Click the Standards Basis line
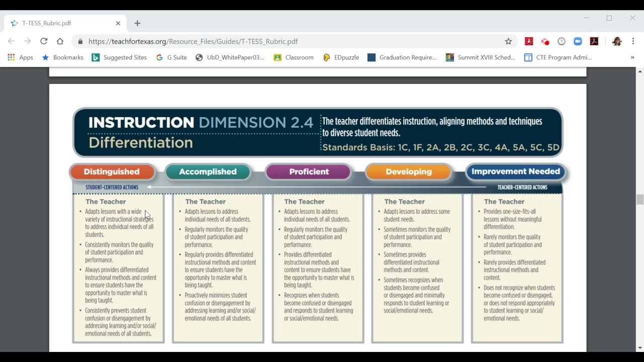This screenshot has width=644, height=362. pos(441,147)
